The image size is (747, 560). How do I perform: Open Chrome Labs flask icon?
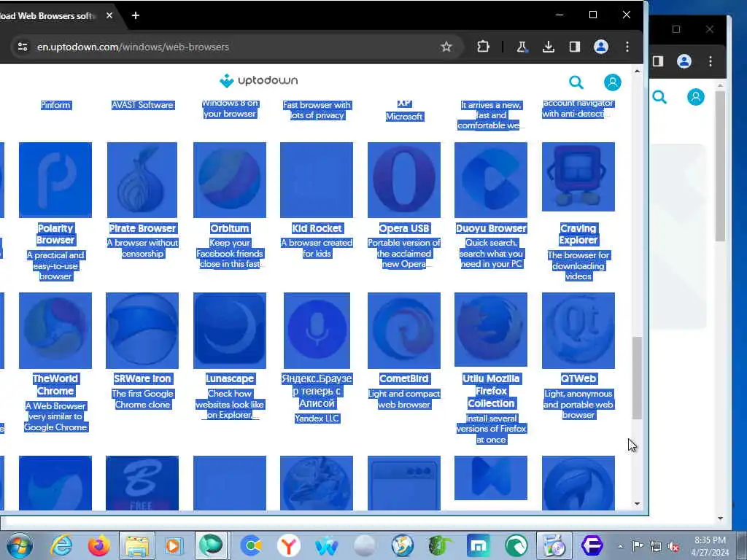pos(522,47)
